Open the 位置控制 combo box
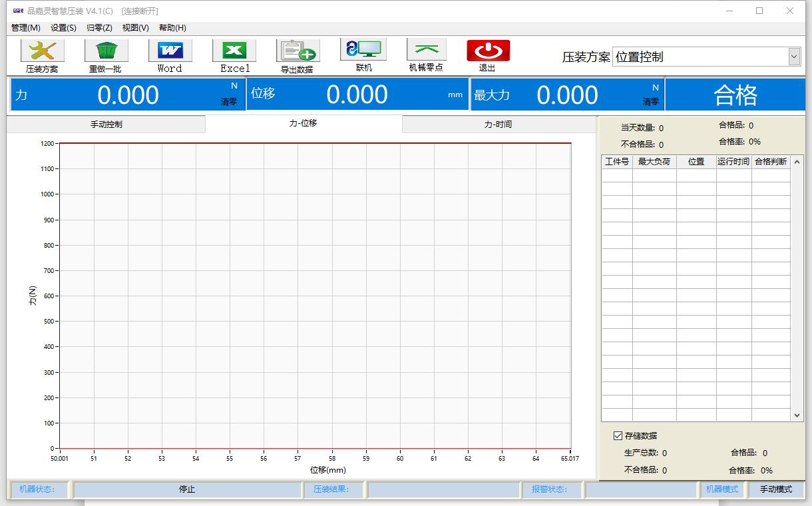Image resolution: width=812 pixels, height=506 pixels. pyautogui.click(x=699, y=57)
